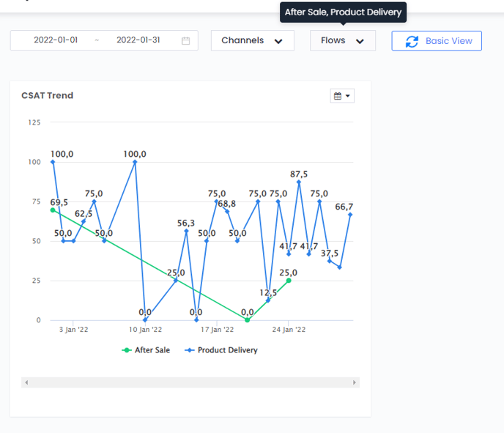The height and width of the screenshot is (433, 504).
Task: Click the refresh icon in Basic View button
Action: [412, 41]
